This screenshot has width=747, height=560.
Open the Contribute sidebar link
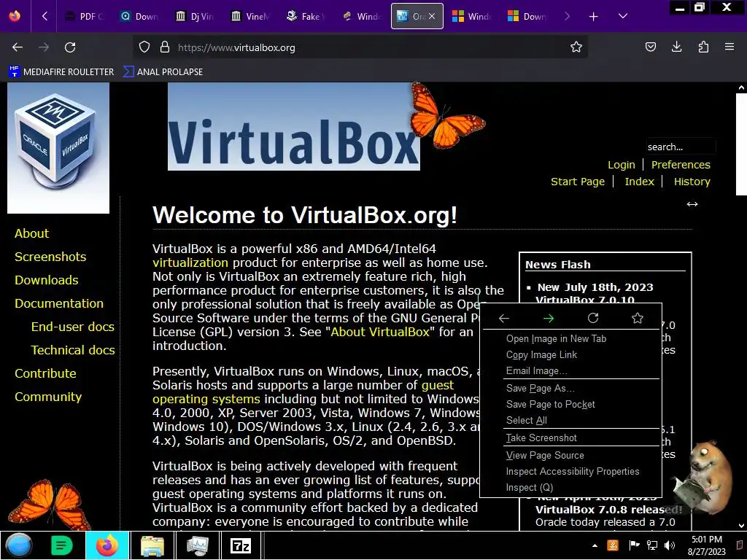(x=45, y=373)
